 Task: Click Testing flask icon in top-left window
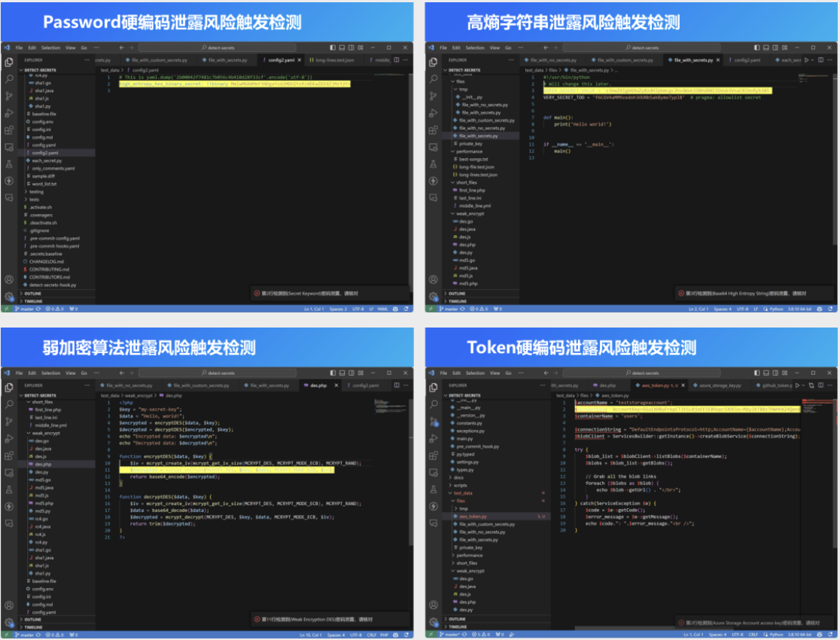point(9,164)
